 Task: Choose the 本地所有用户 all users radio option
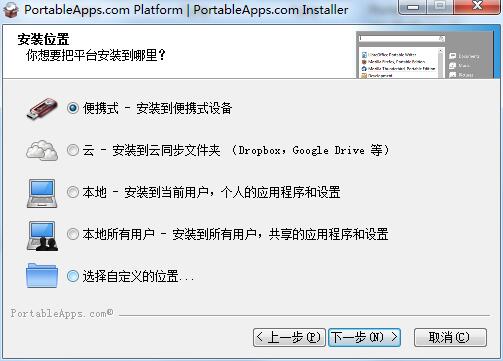tap(73, 234)
